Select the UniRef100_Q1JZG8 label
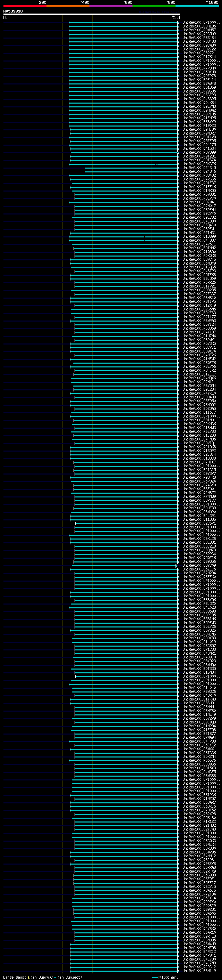222x980 pixels. coord(199,435)
